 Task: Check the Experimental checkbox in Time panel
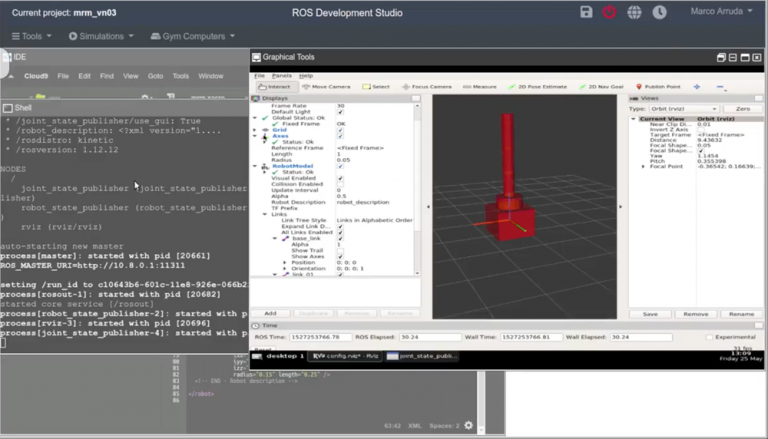coord(709,337)
